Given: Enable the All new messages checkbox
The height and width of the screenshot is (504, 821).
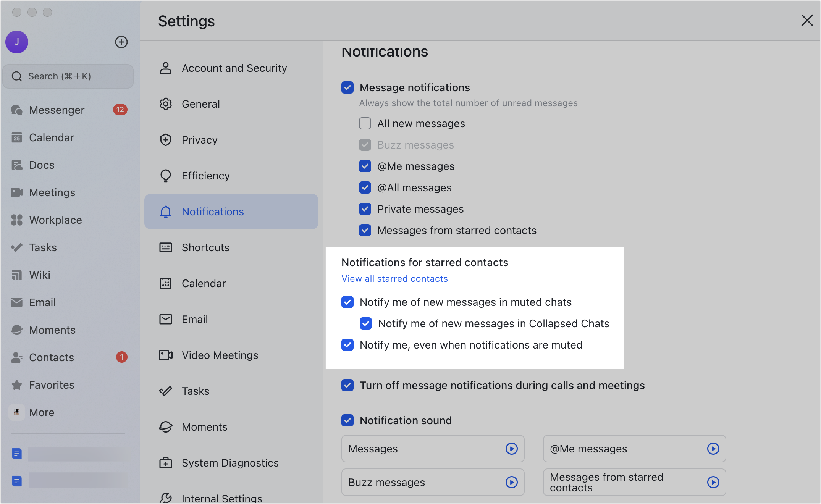Looking at the screenshot, I should point(365,123).
